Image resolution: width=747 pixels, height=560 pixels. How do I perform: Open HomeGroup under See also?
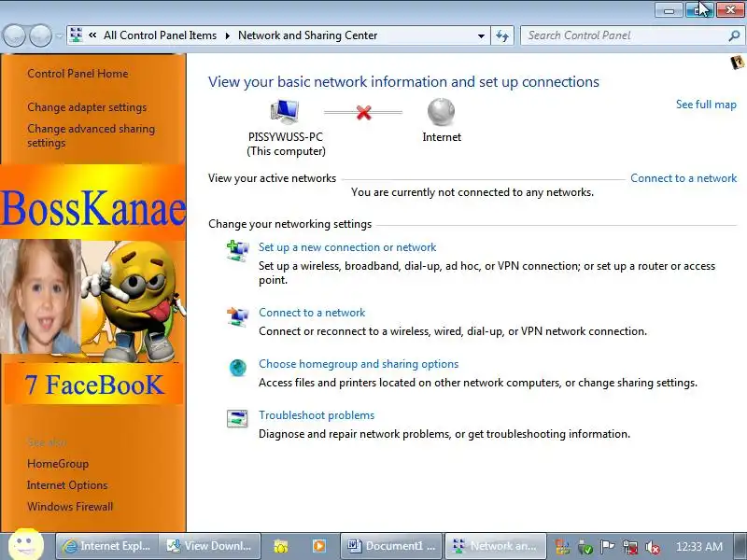[x=58, y=464]
